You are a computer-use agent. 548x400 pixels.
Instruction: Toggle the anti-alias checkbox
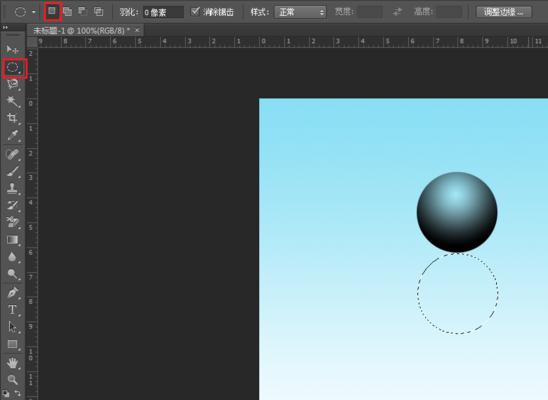196,12
